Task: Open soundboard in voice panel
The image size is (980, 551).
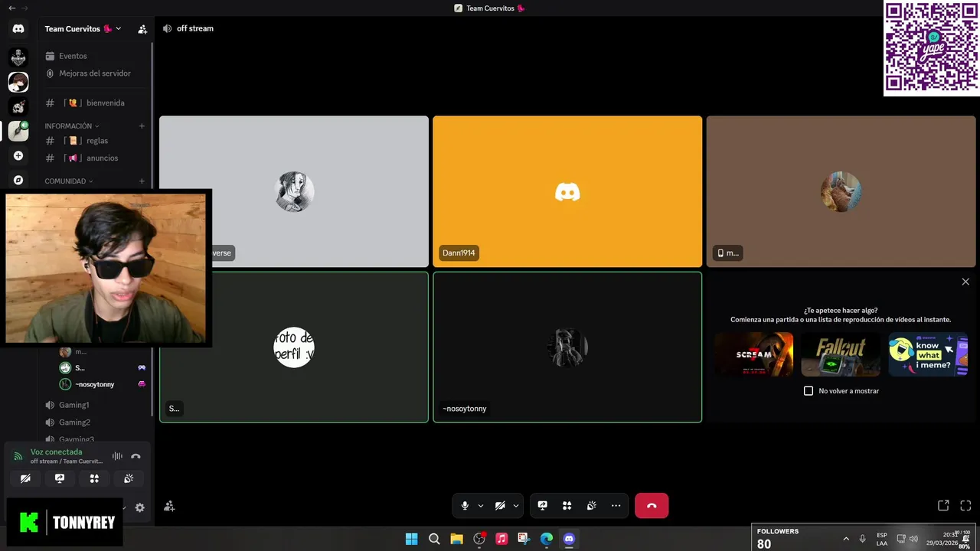Action: click(129, 478)
